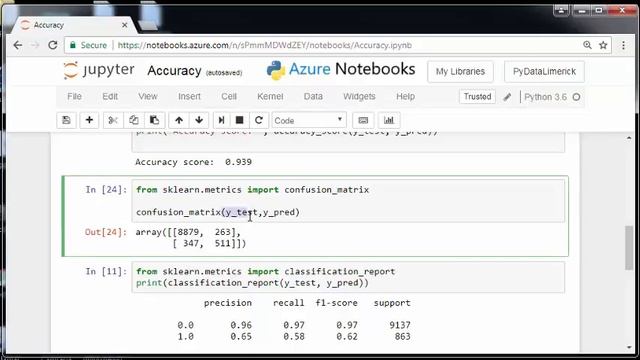Click the Jupyter logo
The width and height of the screenshot is (640, 360).
99,70
